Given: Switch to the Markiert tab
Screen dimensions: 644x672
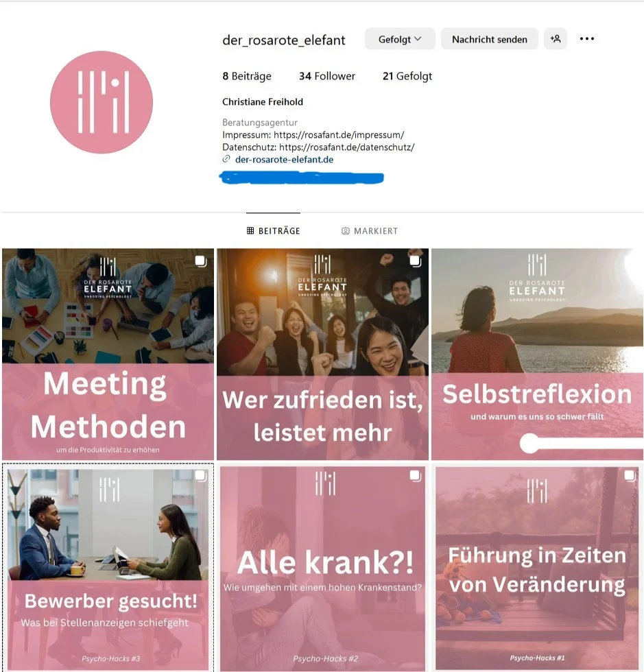Looking at the screenshot, I should 370,231.
